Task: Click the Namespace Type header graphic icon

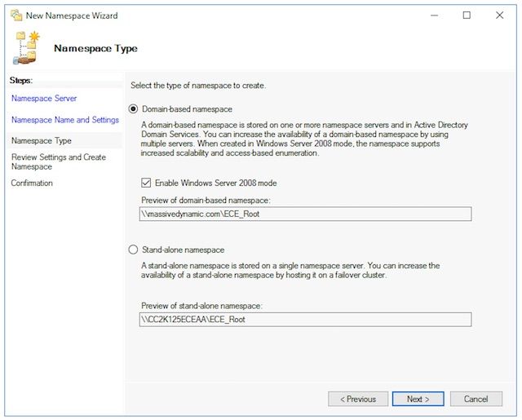Action: (x=27, y=47)
